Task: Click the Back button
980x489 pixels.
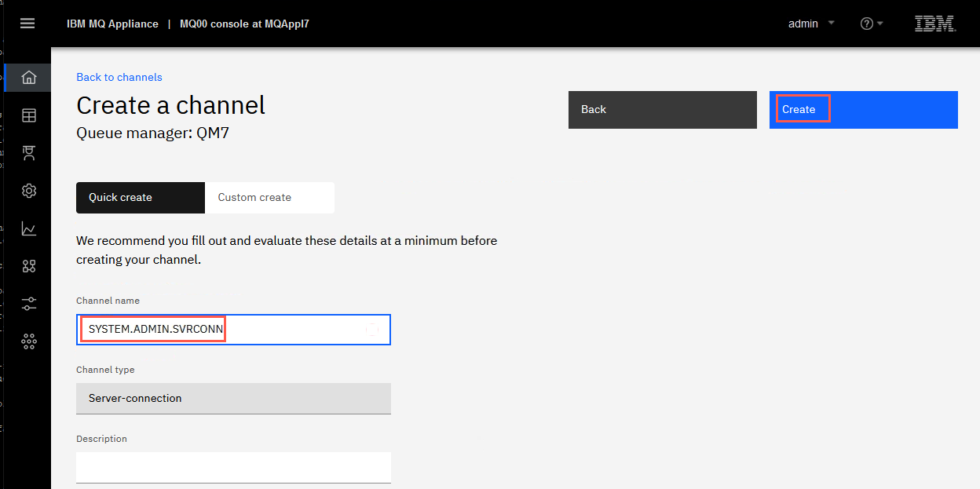Action: 663,110
